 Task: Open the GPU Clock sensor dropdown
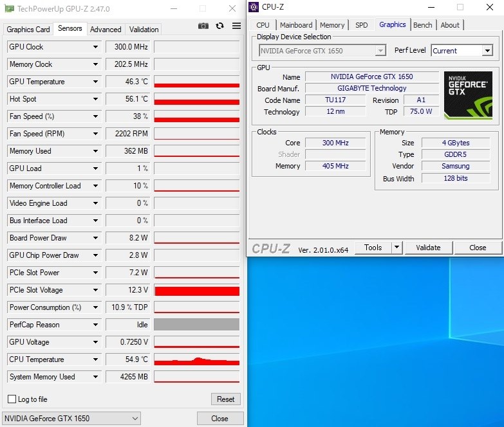coord(95,47)
